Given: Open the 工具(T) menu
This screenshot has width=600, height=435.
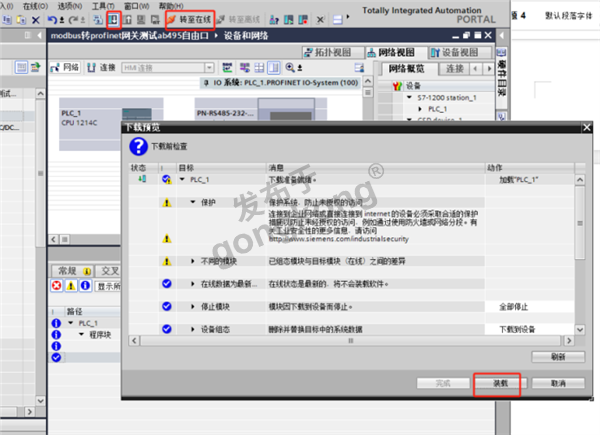Looking at the screenshot, I should click(x=103, y=6).
